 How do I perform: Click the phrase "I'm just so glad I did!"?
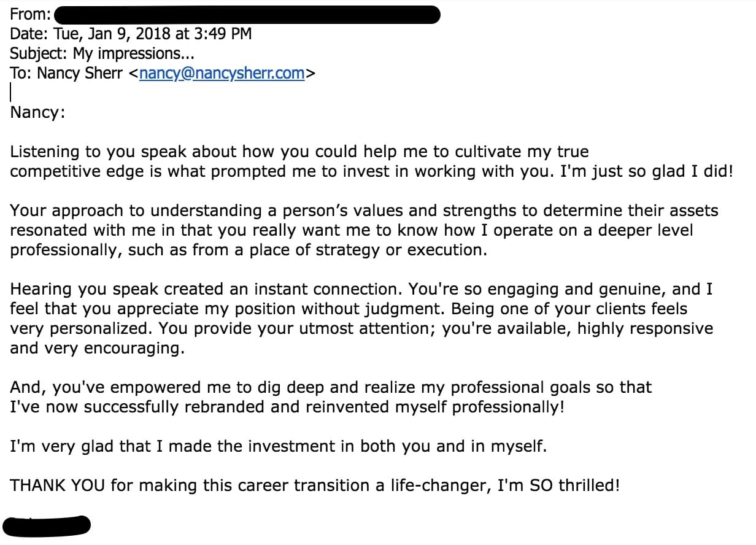click(x=647, y=171)
